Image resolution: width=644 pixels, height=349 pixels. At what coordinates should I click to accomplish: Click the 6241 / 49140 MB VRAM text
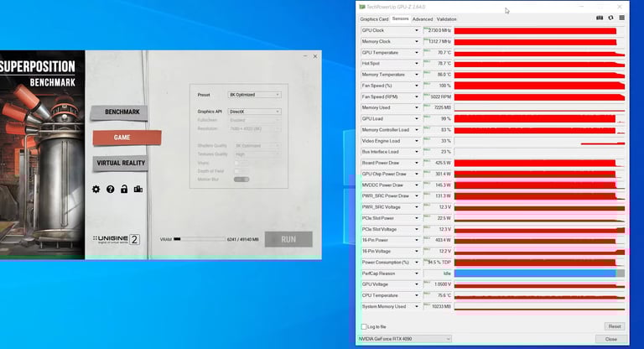[x=242, y=239]
